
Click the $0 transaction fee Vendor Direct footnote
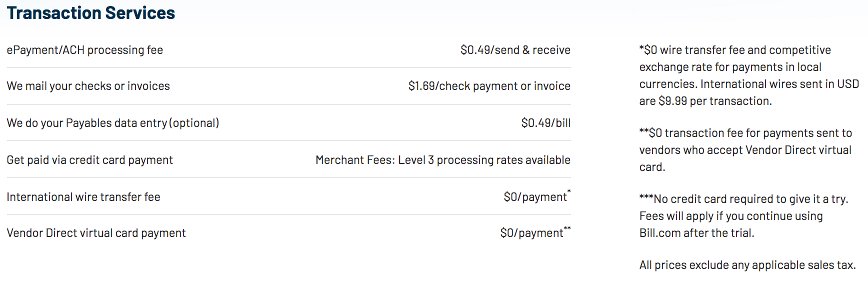pos(745,150)
